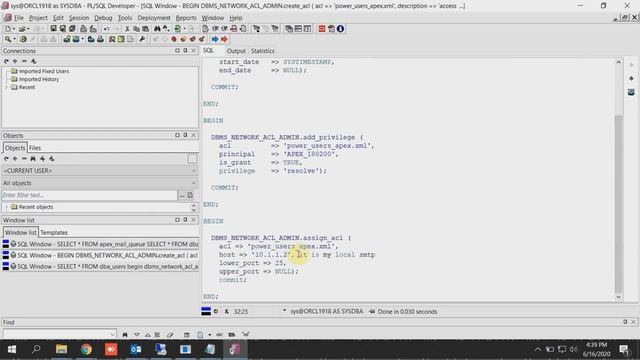Select SQL Window dba_users entry
Viewport: 640px width, 360px height.
[100, 267]
